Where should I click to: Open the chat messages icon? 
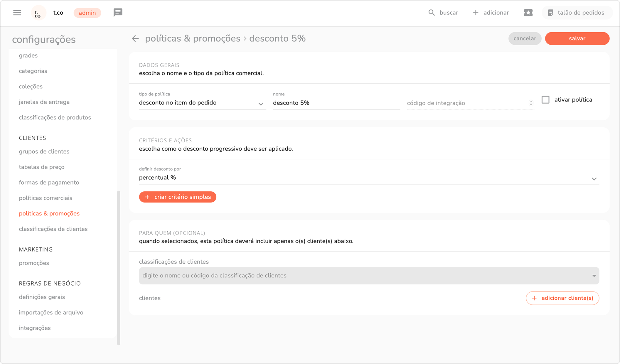click(x=118, y=13)
